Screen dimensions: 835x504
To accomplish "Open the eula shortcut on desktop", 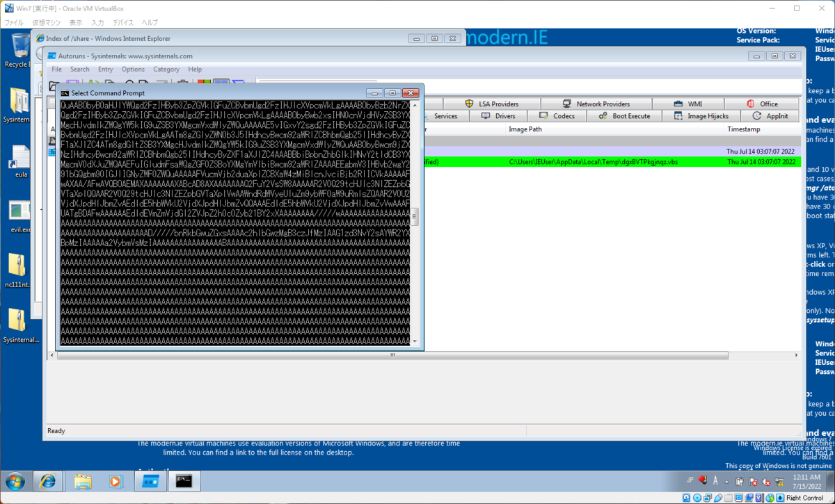I will (20, 162).
